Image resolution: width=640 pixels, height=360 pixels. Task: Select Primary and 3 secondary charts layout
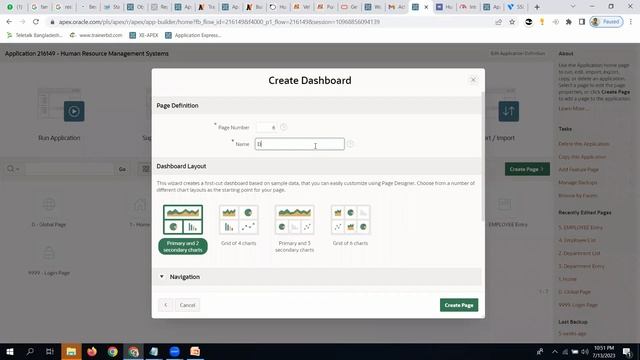tap(294, 229)
